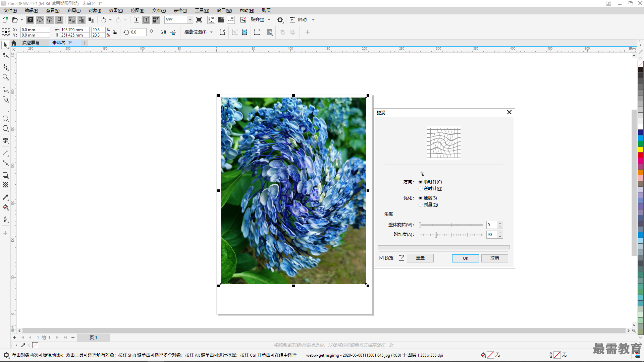Click the X position input field
Viewport: 644px width, 362px height.
pos(35,30)
